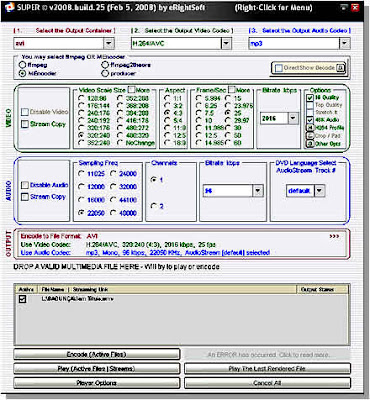Image resolution: width=370 pixels, height=400 pixels.
Task: Set frame rate to 60 fps
Action: click(228, 143)
